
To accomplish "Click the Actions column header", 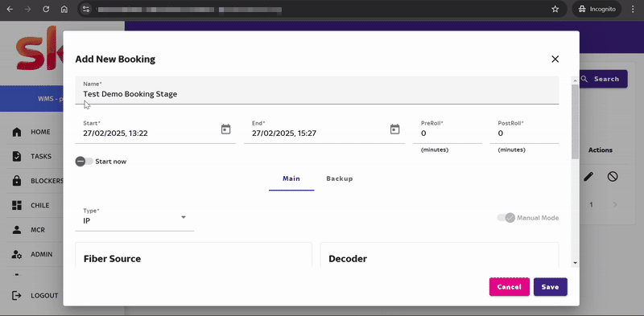I will coord(600,150).
